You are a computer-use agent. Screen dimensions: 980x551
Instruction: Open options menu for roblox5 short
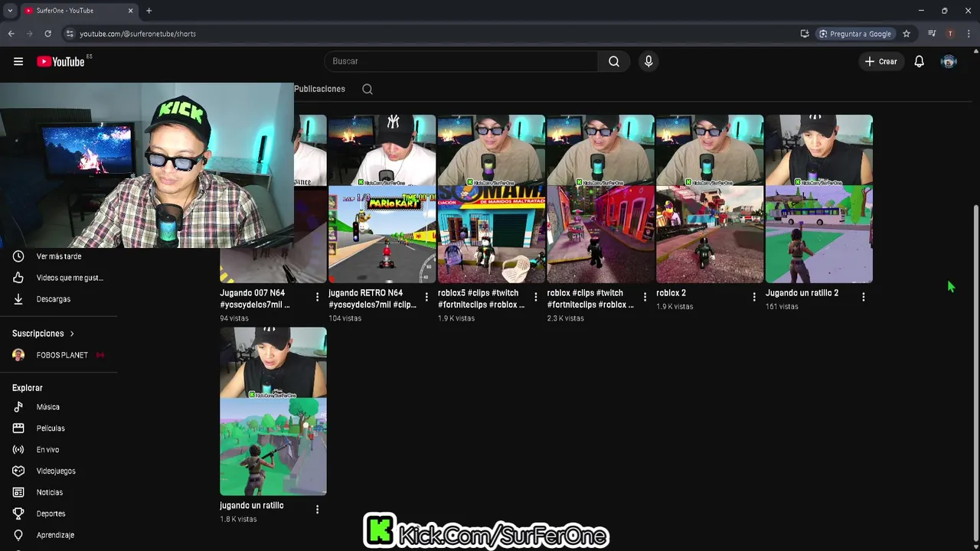coord(535,297)
